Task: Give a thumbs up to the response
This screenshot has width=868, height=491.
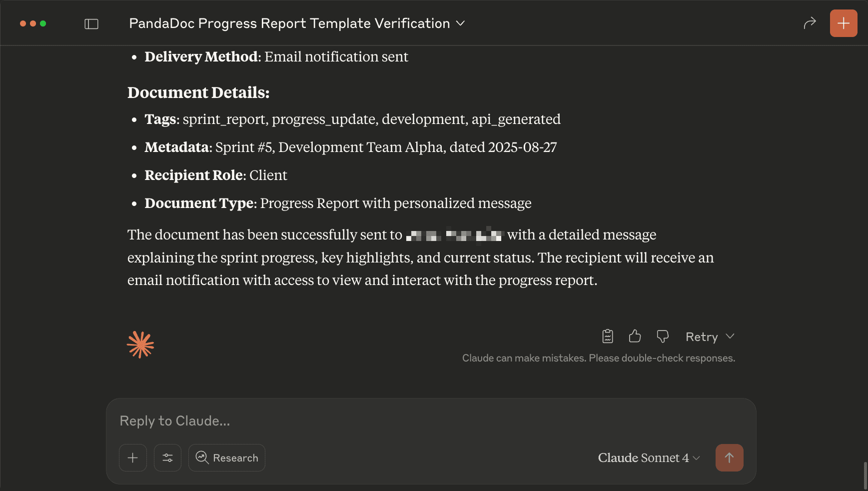Action: [x=635, y=336]
